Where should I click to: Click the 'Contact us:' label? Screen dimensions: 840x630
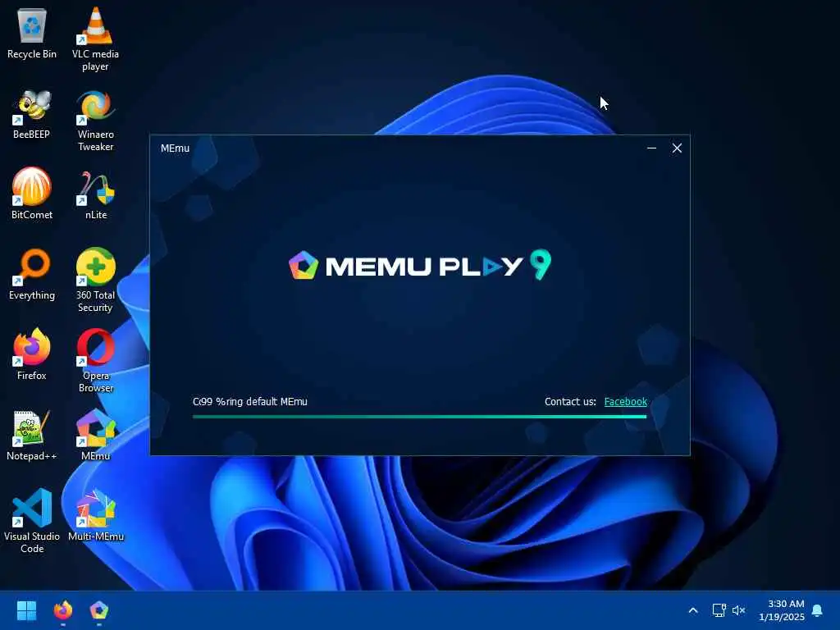coord(570,402)
